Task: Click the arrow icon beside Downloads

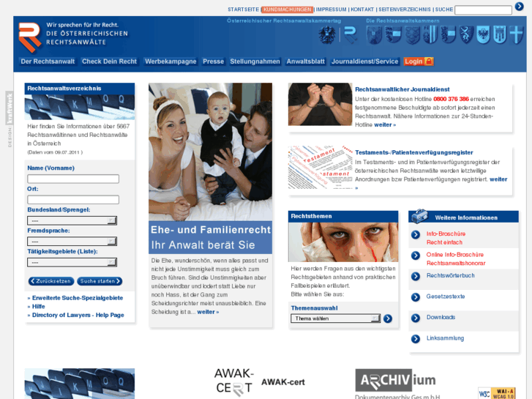Action: (x=416, y=318)
